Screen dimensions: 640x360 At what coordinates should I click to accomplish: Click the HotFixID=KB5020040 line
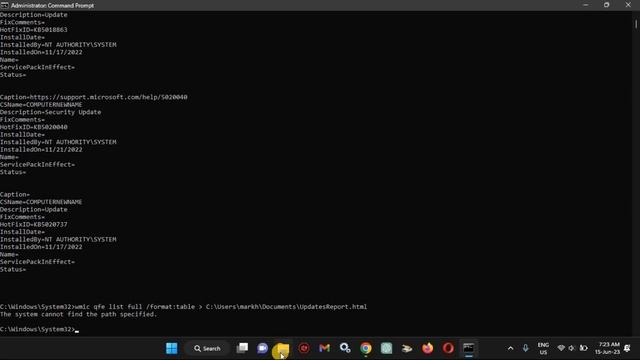point(34,127)
